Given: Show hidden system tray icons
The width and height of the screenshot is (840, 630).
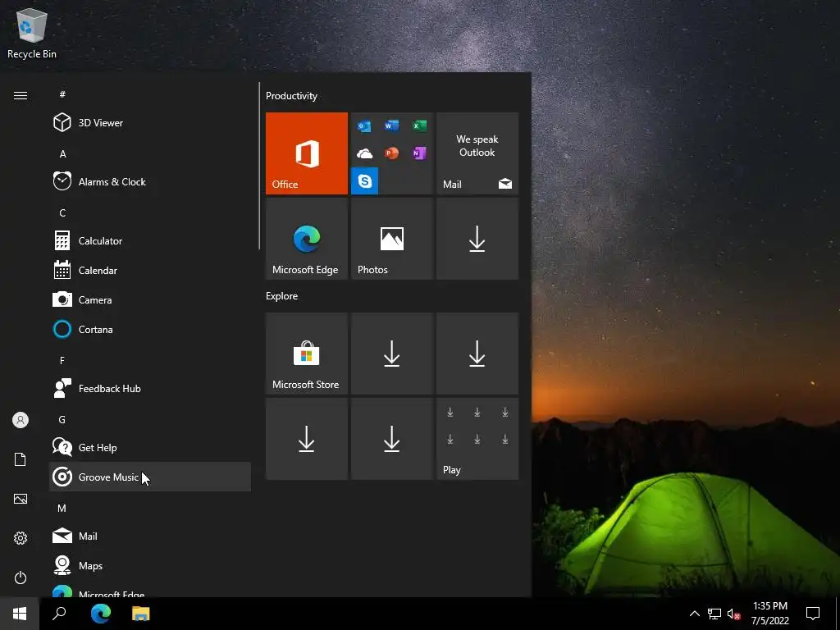Looking at the screenshot, I should click(694, 614).
